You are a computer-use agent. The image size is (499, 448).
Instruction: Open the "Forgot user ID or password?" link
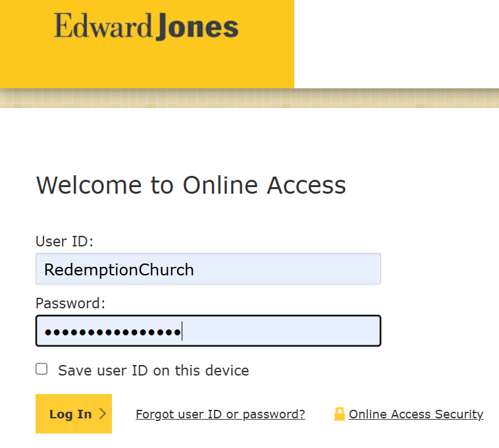[x=220, y=414]
